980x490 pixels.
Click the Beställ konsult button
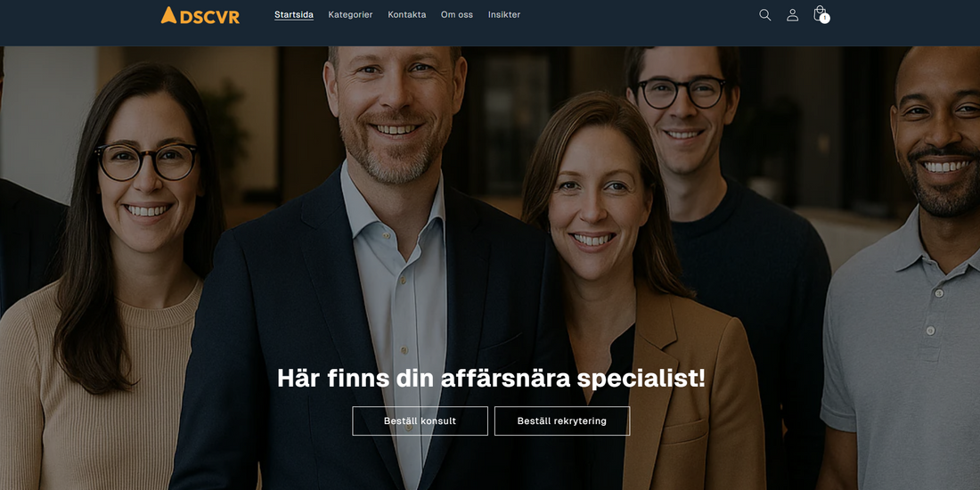(420, 421)
